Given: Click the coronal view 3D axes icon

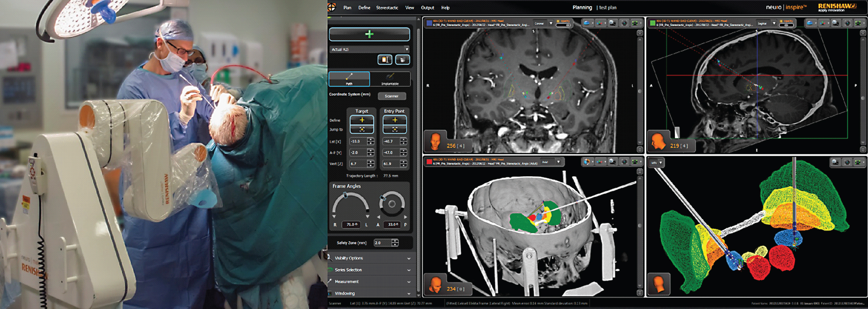Looking at the screenshot, I should click(x=600, y=23).
